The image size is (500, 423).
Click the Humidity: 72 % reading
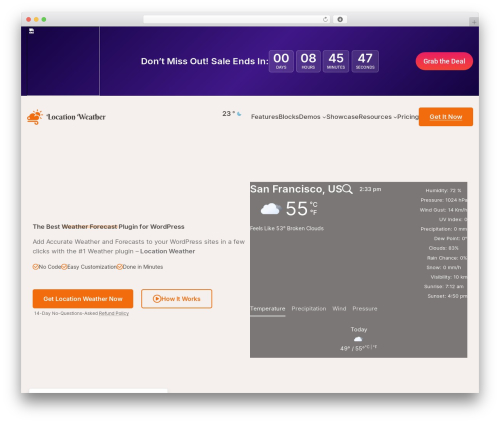(443, 191)
